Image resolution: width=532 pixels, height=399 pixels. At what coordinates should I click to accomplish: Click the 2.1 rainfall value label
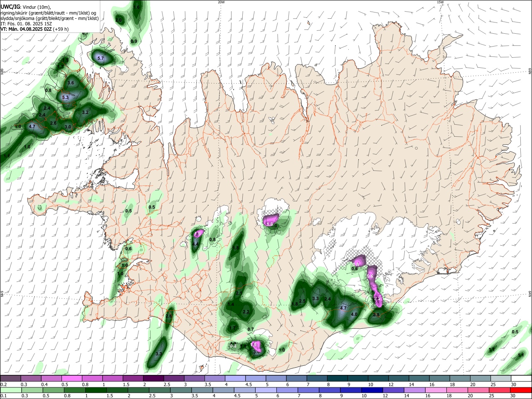point(239,293)
